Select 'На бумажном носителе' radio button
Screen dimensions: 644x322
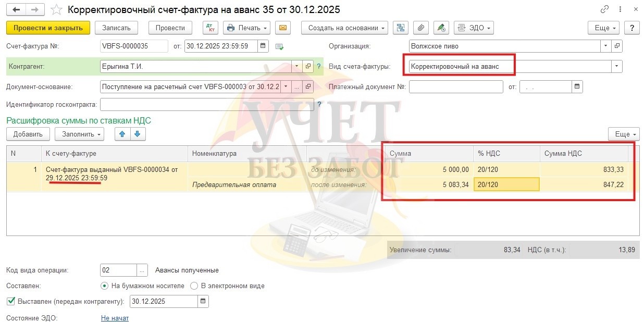pos(105,286)
